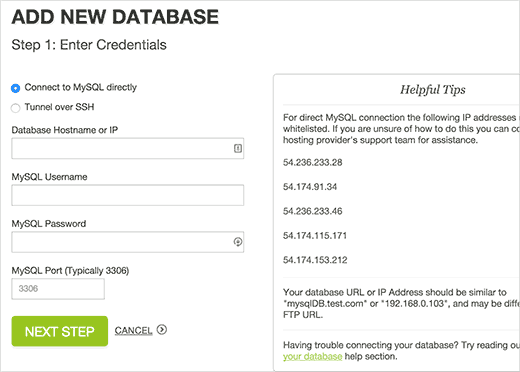Click password manager icon in password field
The image size is (520, 372).
tap(238, 242)
